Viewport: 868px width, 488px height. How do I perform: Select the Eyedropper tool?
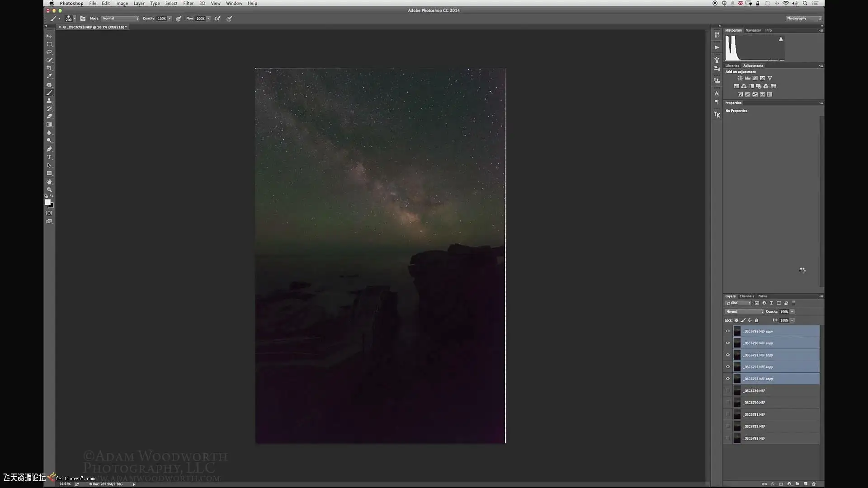49,76
